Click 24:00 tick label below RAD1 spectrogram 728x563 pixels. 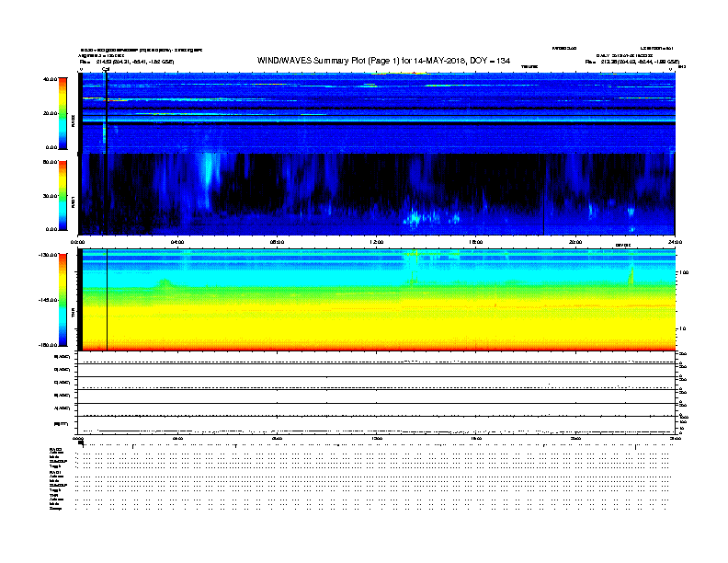click(675, 242)
